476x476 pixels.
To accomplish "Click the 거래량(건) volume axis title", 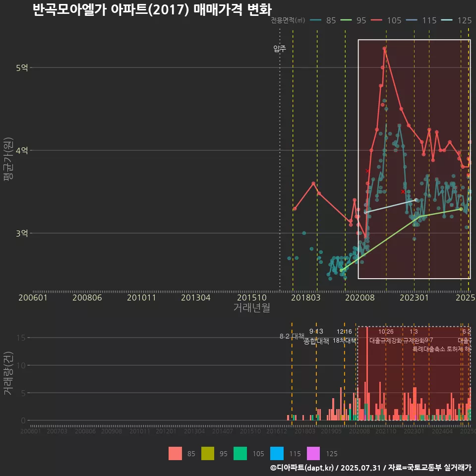I will tap(8, 373).
